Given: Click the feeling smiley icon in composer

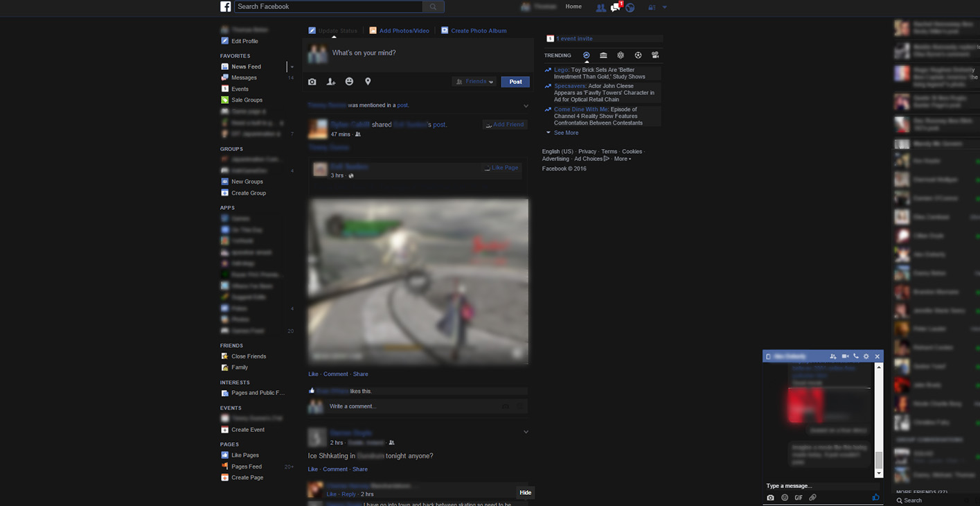Looking at the screenshot, I should point(349,82).
